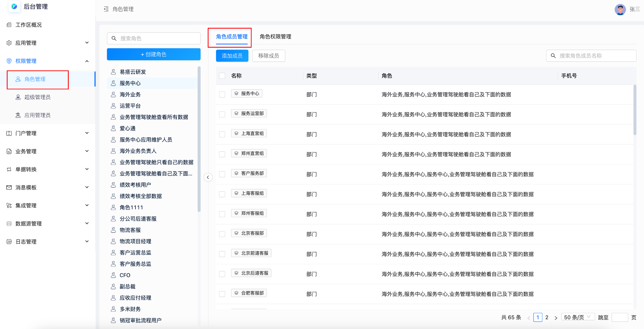The image size is (644, 329).
Task: Click the 创建角色 button
Action: click(153, 54)
